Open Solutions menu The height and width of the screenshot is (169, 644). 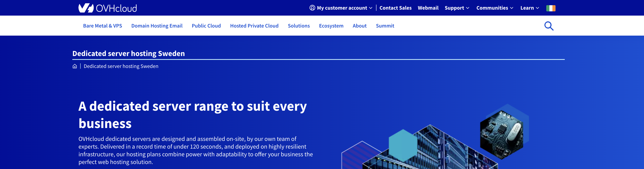click(x=299, y=26)
